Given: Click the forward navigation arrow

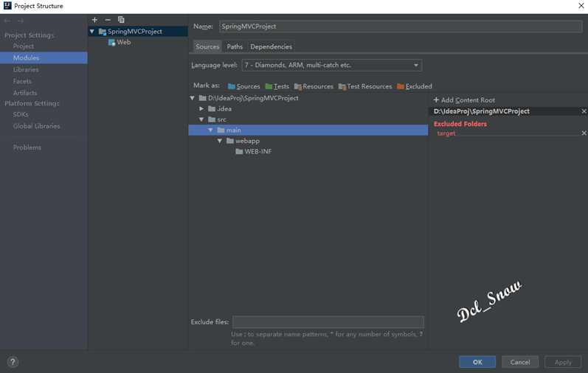Looking at the screenshot, I should click(21, 21).
